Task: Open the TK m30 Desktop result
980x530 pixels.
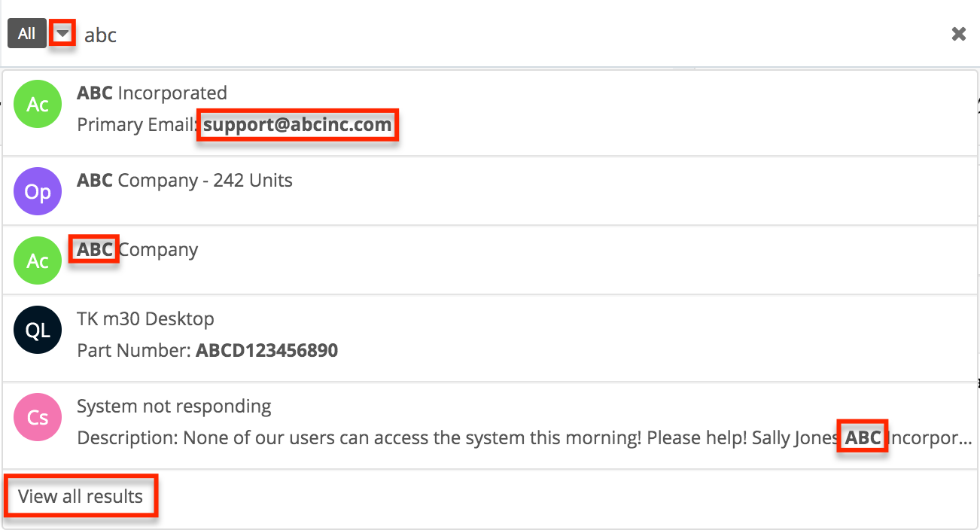Action: (x=145, y=319)
